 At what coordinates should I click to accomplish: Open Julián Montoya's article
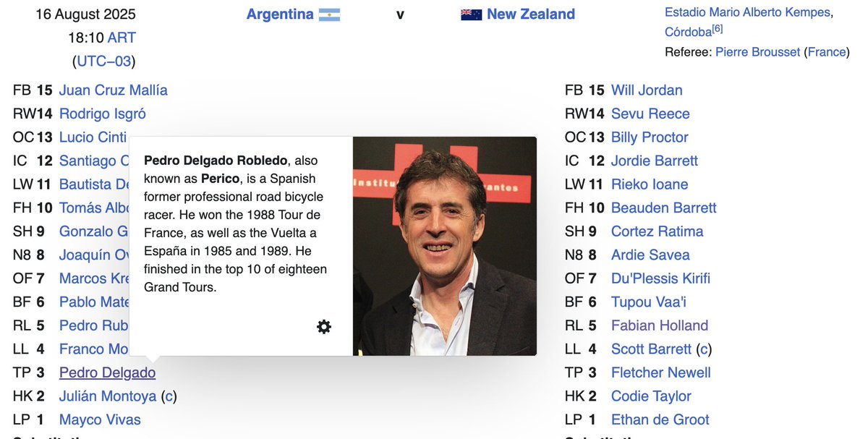coord(108,396)
